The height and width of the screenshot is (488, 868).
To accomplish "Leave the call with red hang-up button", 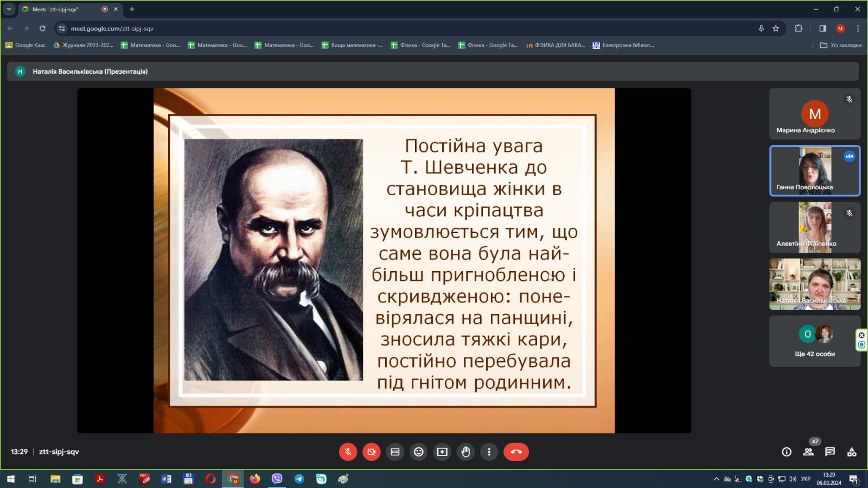I will pyautogui.click(x=516, y=452).
